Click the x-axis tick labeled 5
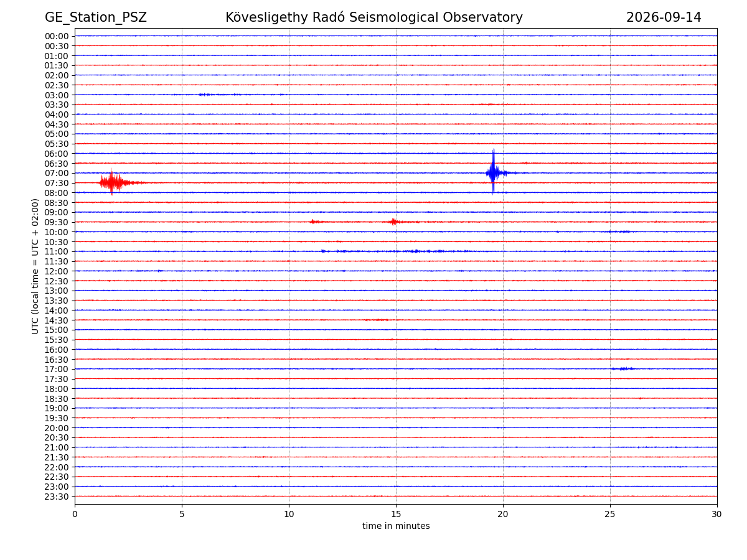This screenshot has height=560, width=747. tap(182, 514)
